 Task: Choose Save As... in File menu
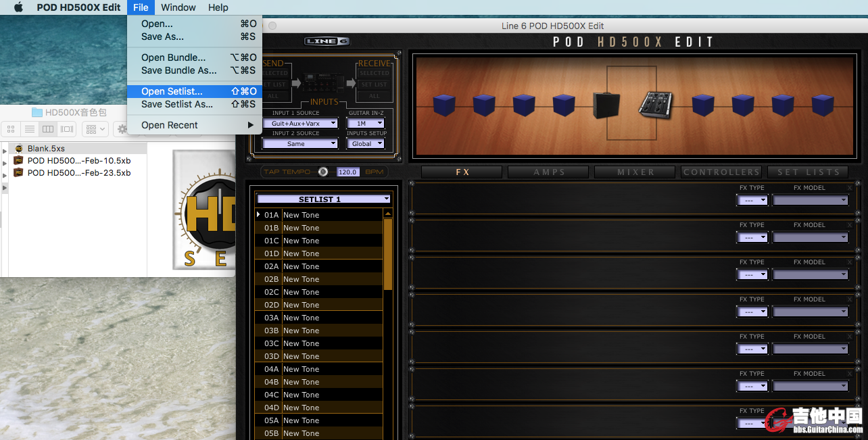click(195, 36)
